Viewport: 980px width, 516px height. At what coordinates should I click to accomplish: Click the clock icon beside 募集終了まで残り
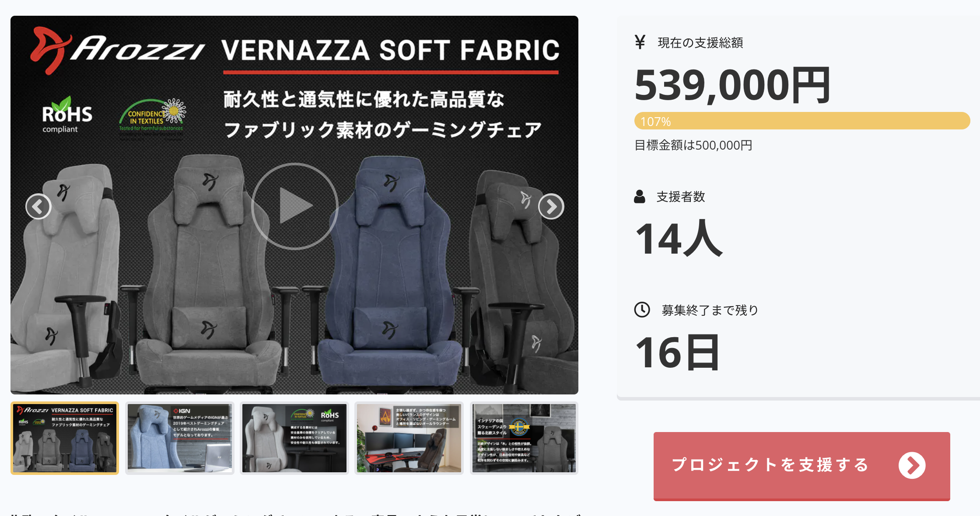pos(642,310)
